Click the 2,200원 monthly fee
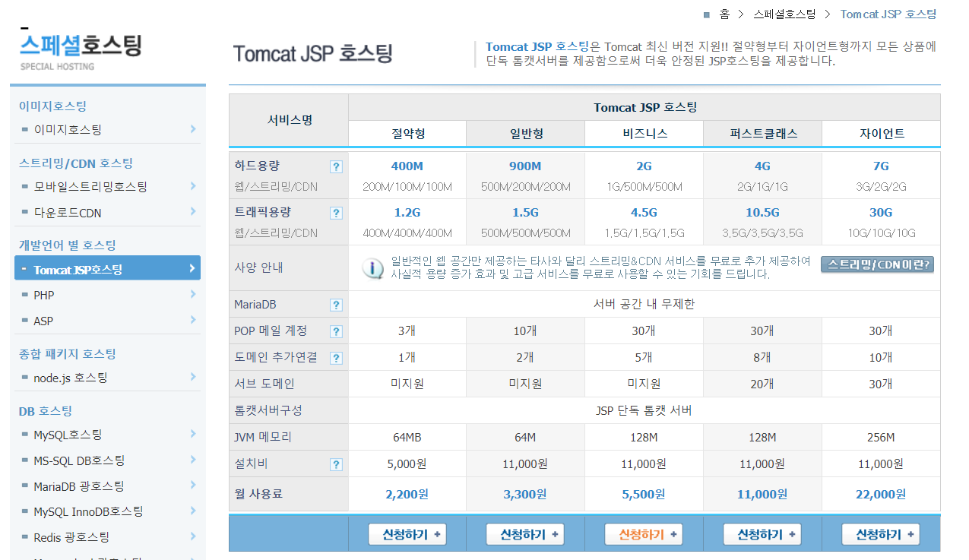This screenshot has width=969, height=560. click(x=407, y=495)
